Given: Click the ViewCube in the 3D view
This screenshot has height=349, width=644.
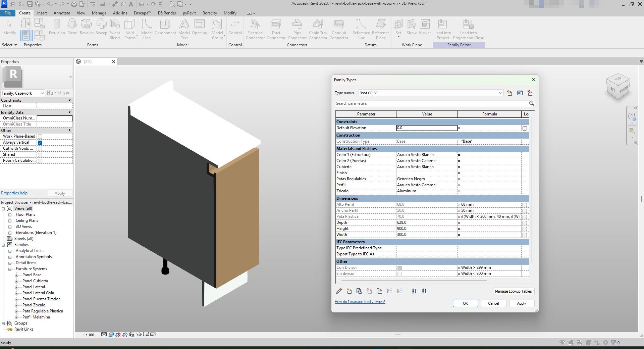Looking at the screenshot, I should click(618, 87).
